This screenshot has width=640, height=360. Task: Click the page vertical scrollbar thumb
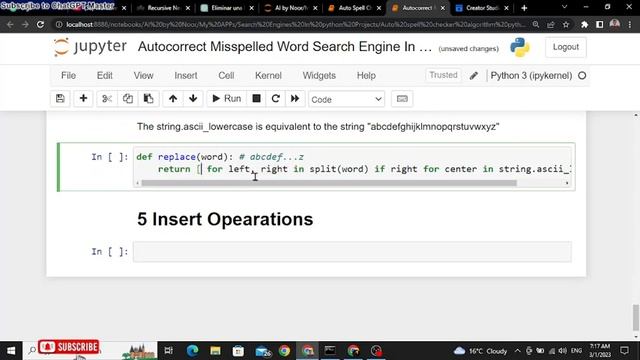636,317
